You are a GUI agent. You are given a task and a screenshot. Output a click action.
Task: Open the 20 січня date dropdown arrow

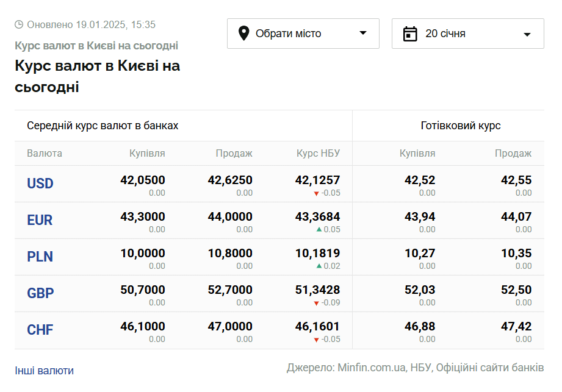(527, 34)
